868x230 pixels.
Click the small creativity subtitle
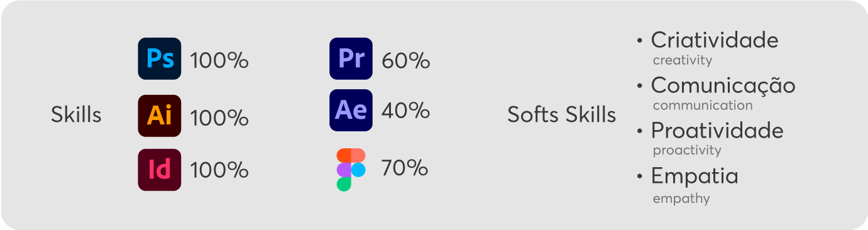tap(683, 60)
